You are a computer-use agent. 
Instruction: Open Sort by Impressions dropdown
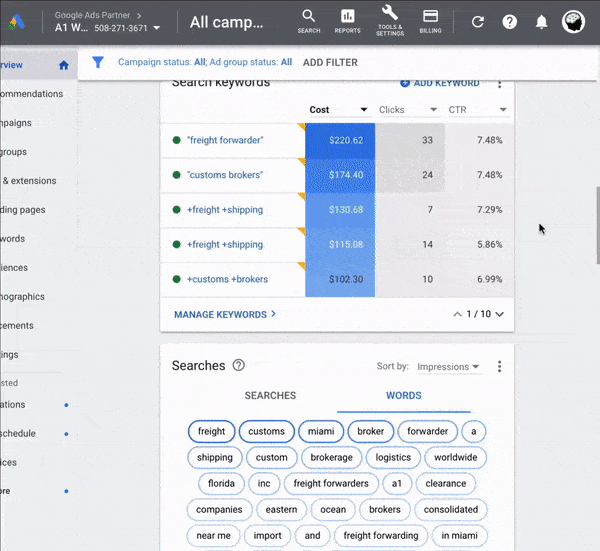click(x=448, y=367)
